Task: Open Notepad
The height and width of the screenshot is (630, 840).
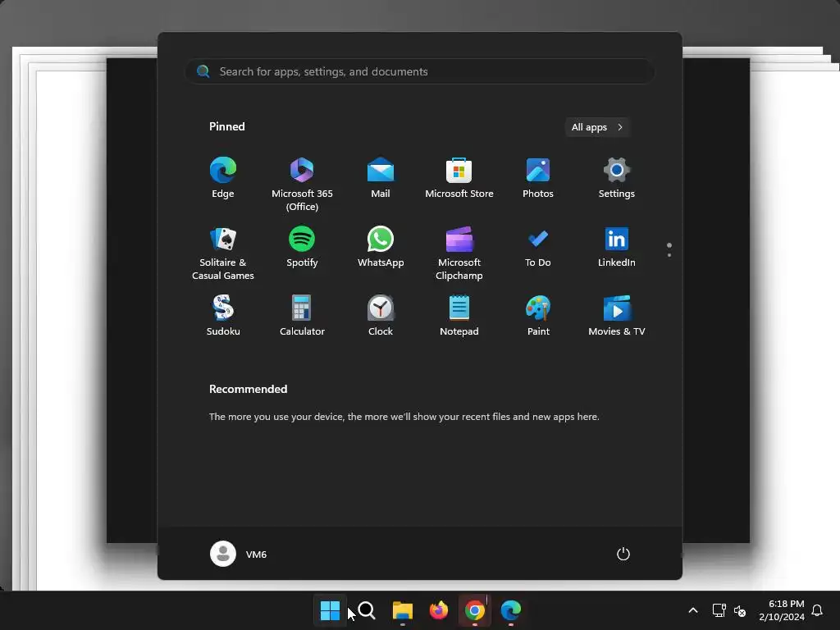Action: click(459, 316)
